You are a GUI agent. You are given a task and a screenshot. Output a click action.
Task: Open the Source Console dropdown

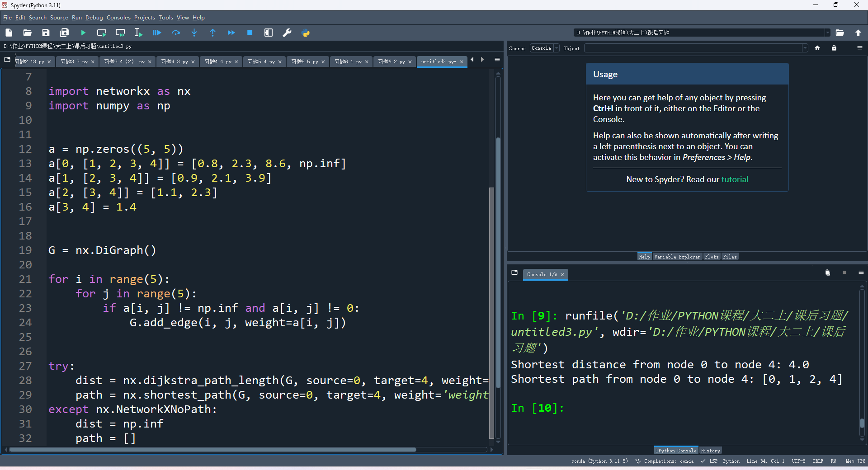[545, 48]
